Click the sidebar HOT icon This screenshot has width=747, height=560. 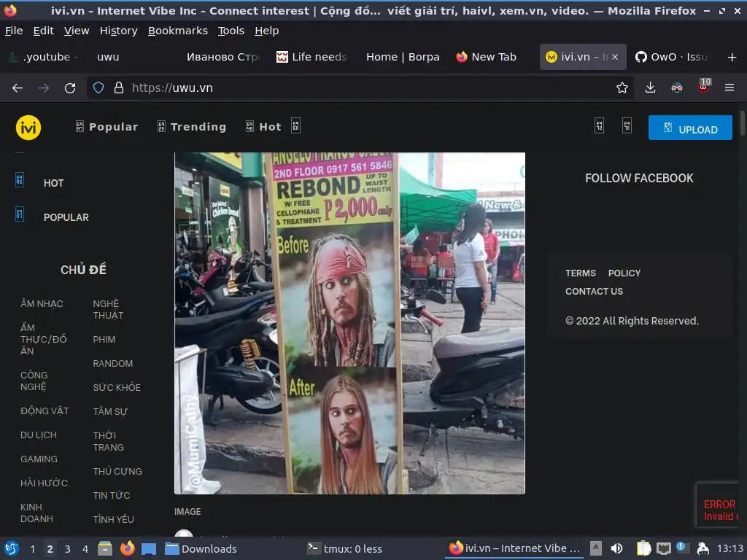coord(20,180)
